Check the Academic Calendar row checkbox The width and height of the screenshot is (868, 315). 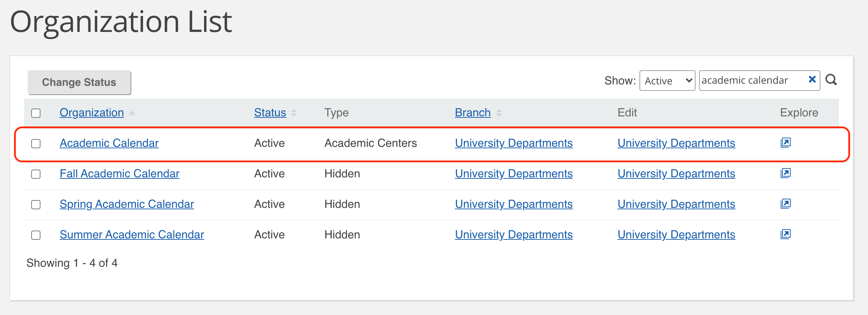tap(36, 144)
